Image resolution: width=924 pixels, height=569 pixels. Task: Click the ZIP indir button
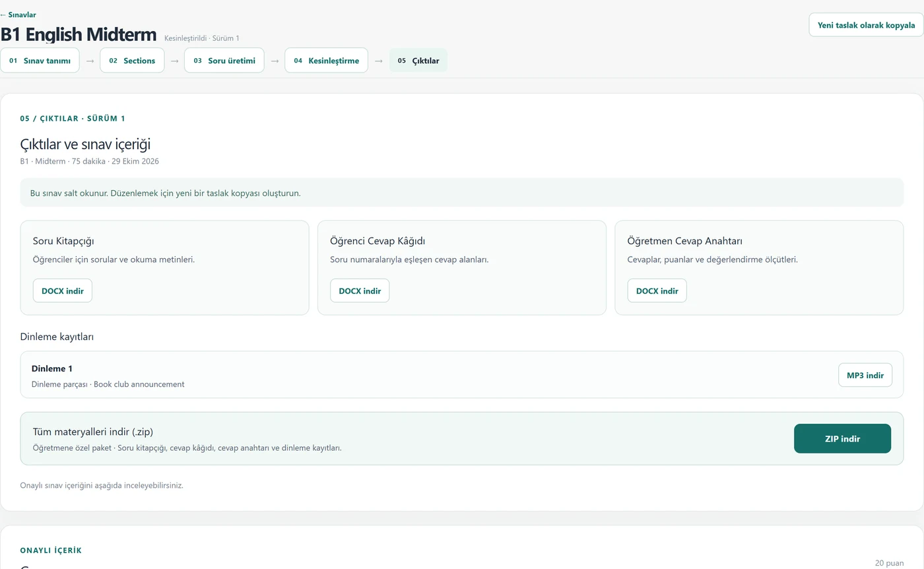842,438
